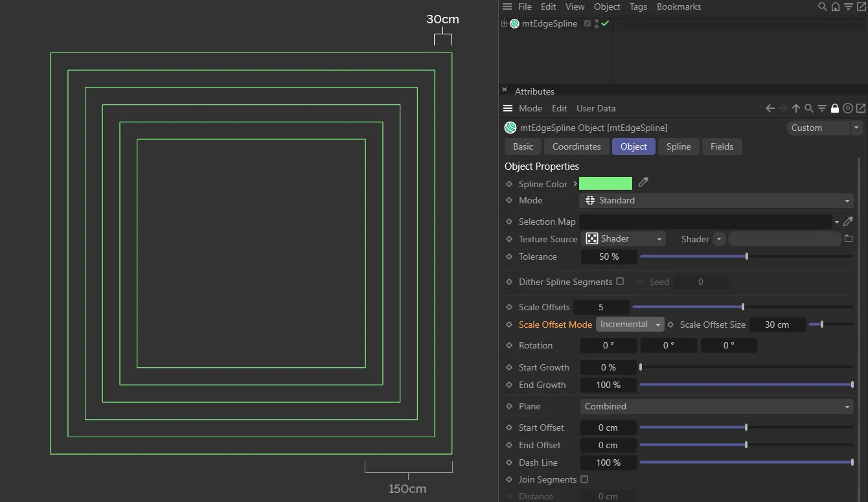The image size is (868, 502).
Task: Open the Texture Source shader icon menu
Action: 591,238
